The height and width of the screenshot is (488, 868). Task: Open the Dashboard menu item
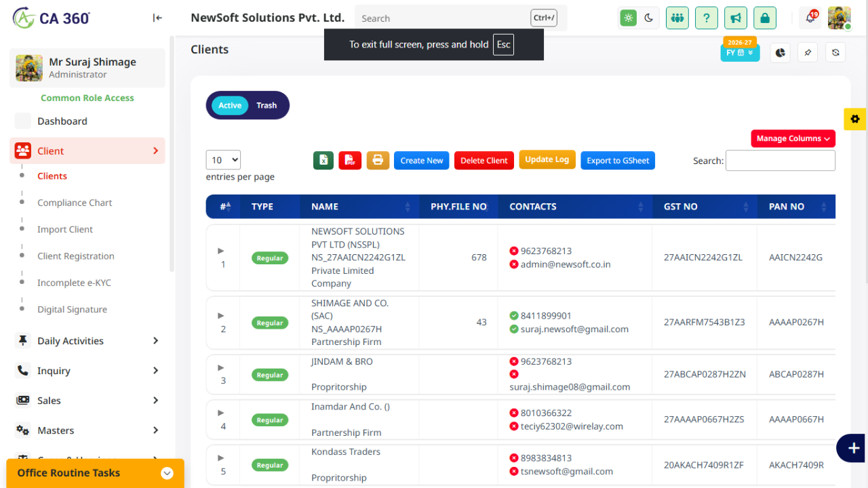click(x=87, y=121)
